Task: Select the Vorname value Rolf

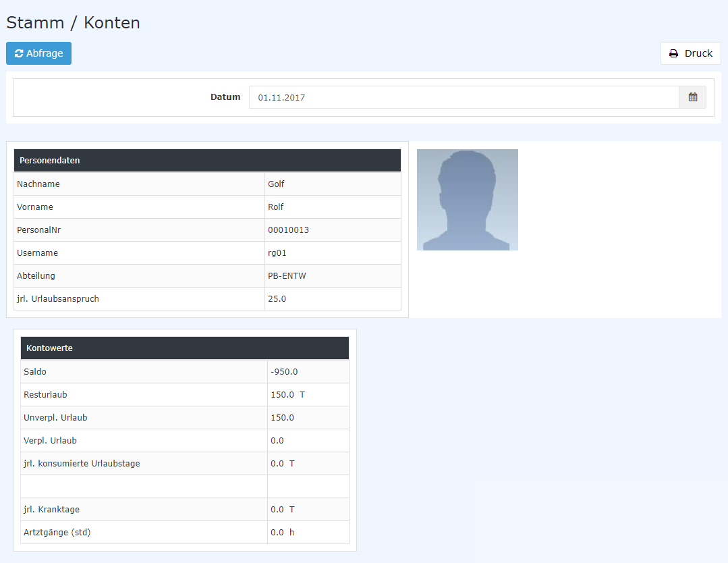Action: tap(276, 207)
